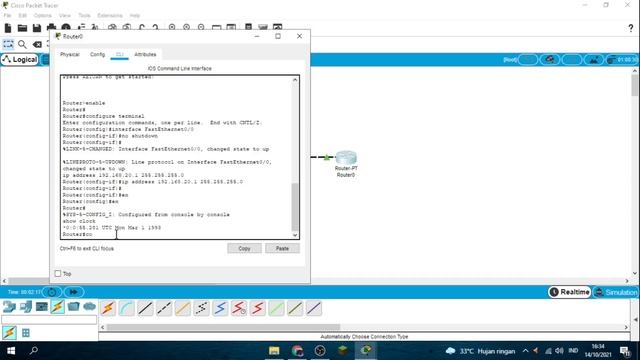The width and height of the screenshot is (640, 360).
Task: Choose the Delete tool icon
Action: click(x=37, y=44)
